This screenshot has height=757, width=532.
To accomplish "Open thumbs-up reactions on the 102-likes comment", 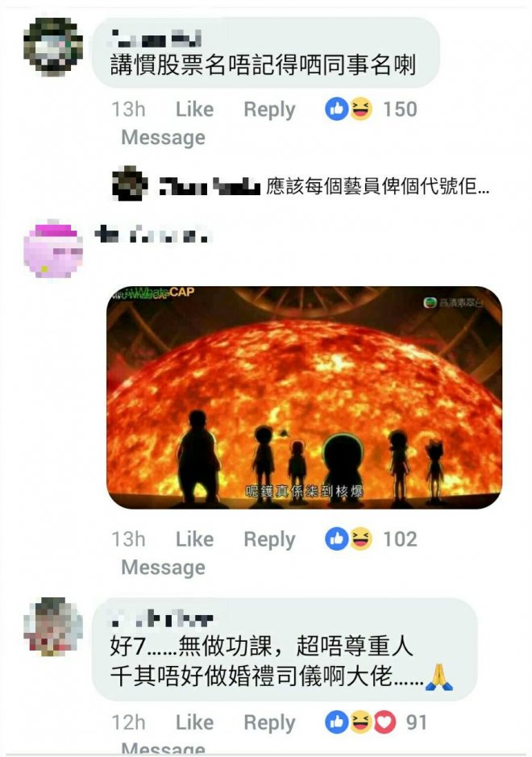I will [x=336, y=539].
